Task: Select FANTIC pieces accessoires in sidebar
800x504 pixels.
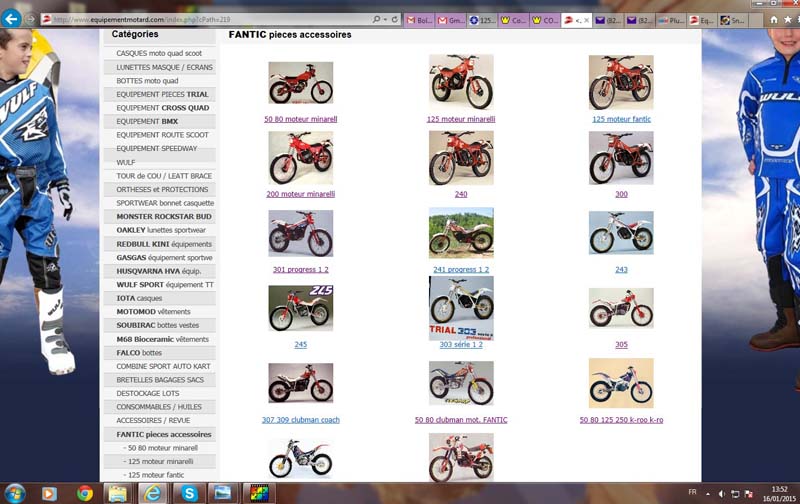Action: 159,434
